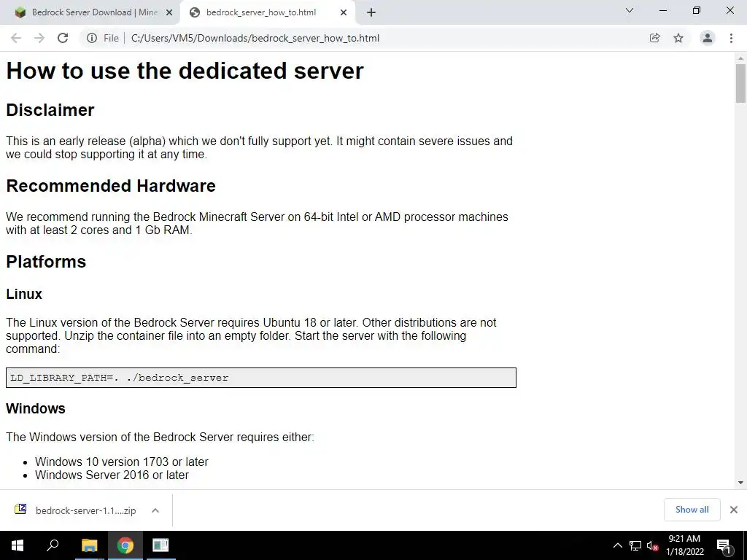747x560 pixels.
Task: Open a new tab with plus button
Action: coord(371,12)
